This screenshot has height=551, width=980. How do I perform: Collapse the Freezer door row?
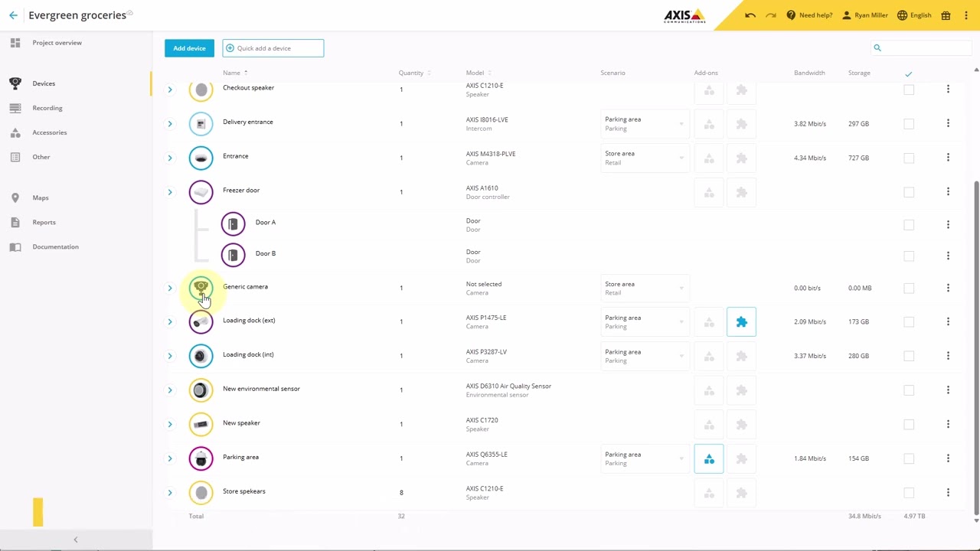170,191
